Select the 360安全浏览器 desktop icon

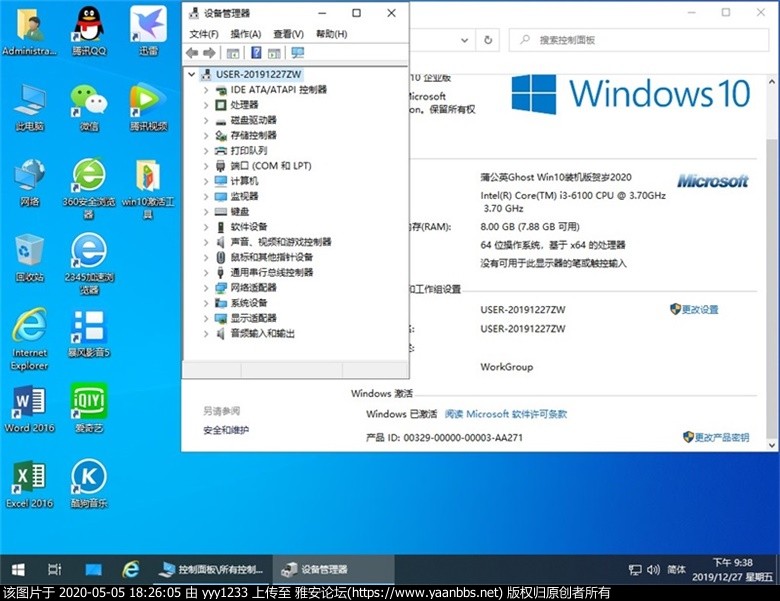(x=89, y=189)
